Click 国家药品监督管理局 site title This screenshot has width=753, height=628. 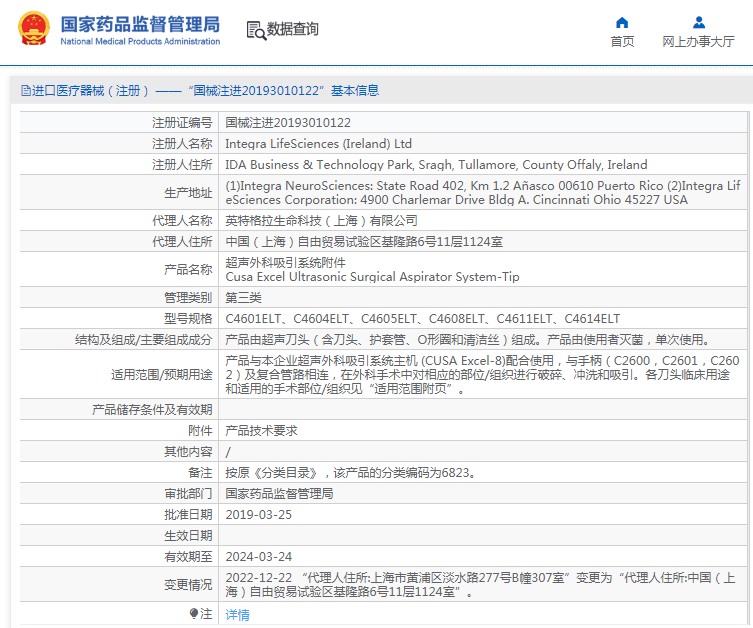tap(140, 24)
